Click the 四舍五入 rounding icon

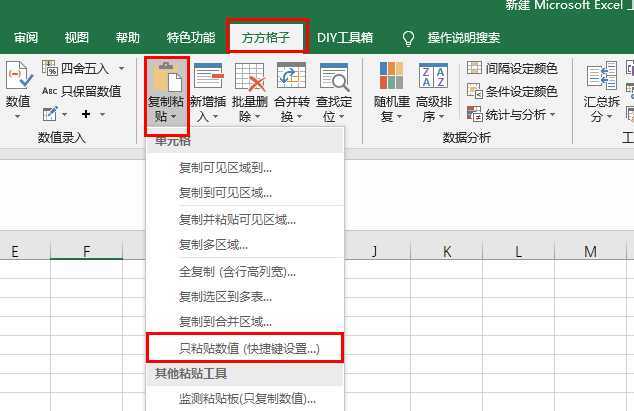pyautogui.click(x=50, y=68)
